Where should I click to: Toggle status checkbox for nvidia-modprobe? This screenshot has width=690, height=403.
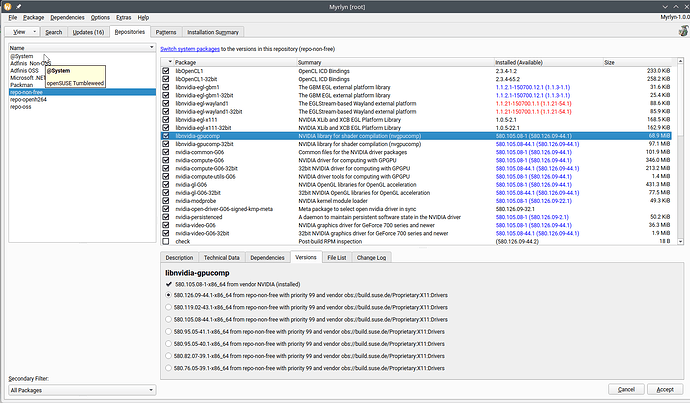click(x=166, y=202)
